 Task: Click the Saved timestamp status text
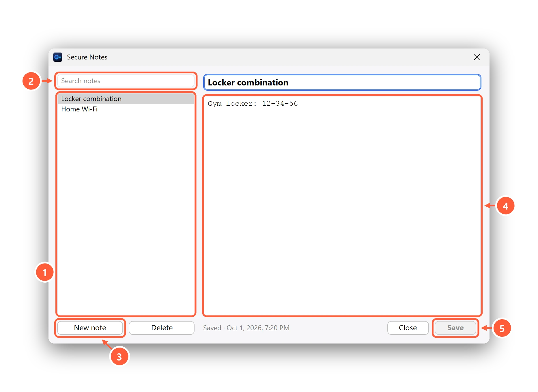pyautogui.click(x=246, y=328)
